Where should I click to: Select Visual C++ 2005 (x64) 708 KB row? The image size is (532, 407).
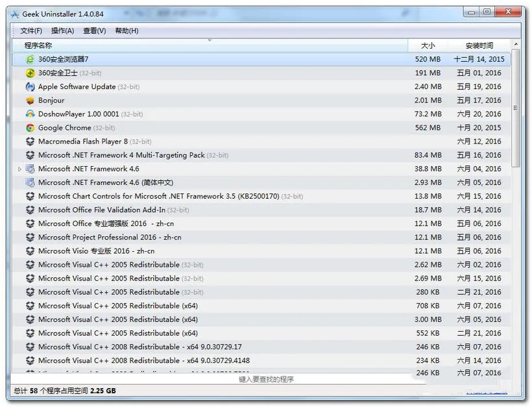click(261, 306)
